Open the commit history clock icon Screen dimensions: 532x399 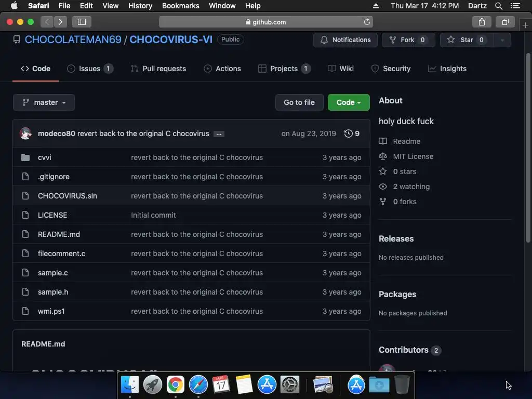tap(349, 134)
